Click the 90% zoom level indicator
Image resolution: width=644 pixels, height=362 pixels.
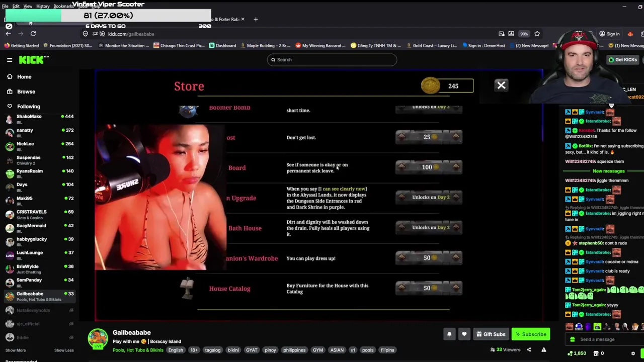coord(524,34)
